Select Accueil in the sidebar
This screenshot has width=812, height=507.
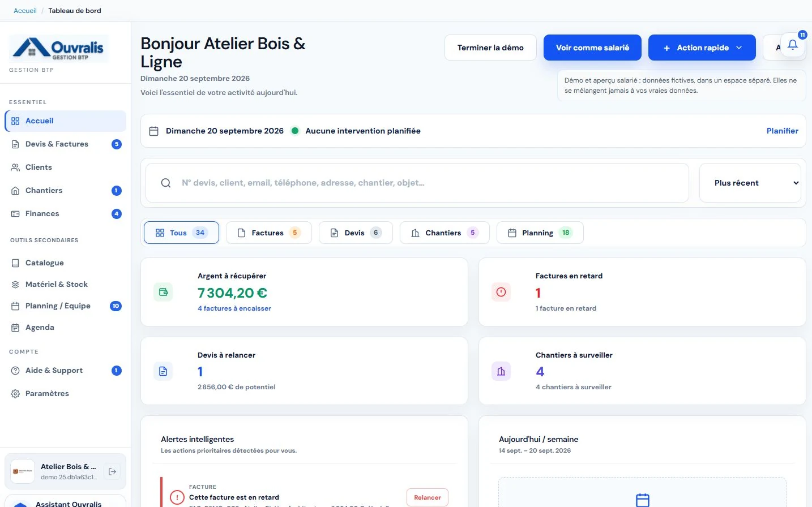pos(65,121)
